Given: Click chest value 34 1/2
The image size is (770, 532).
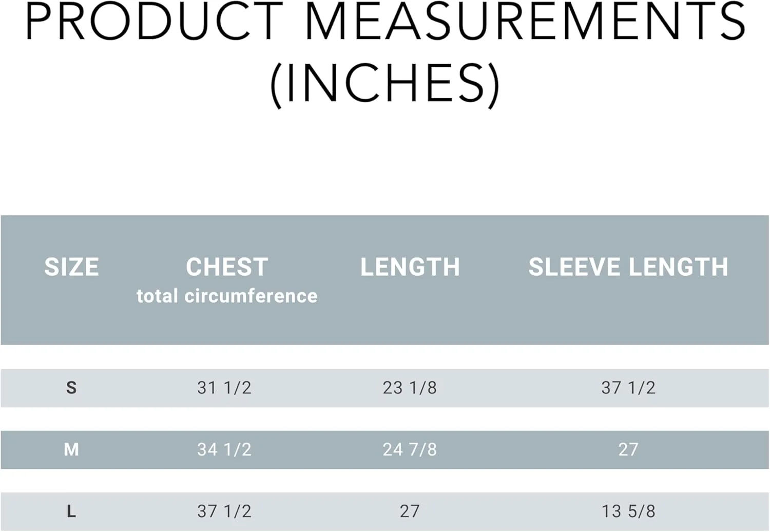Looking at the screenshot, I should click(x=224, y=450).
